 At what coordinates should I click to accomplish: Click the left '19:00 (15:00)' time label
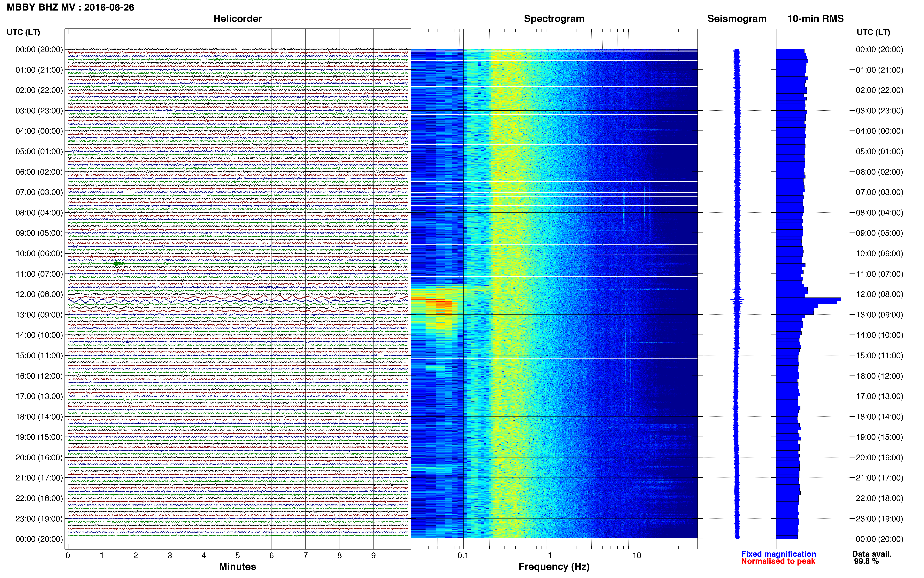click(39, 437)
